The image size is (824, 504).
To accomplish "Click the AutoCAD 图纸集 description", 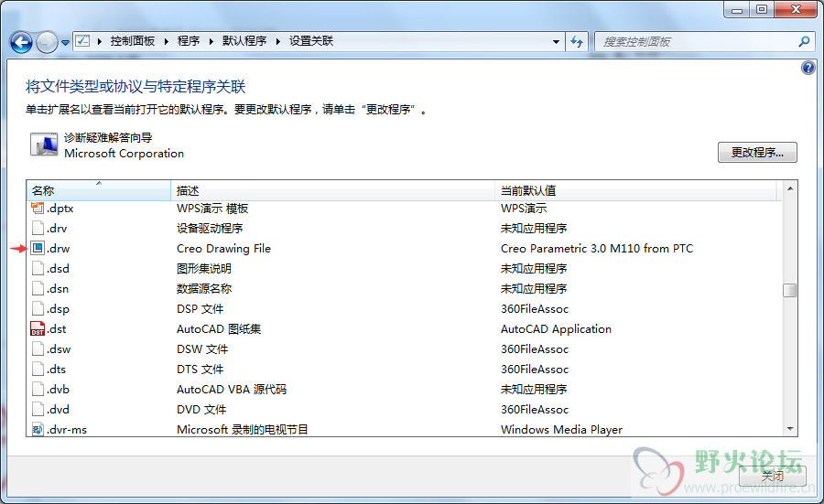I will (x=219, y=328).
